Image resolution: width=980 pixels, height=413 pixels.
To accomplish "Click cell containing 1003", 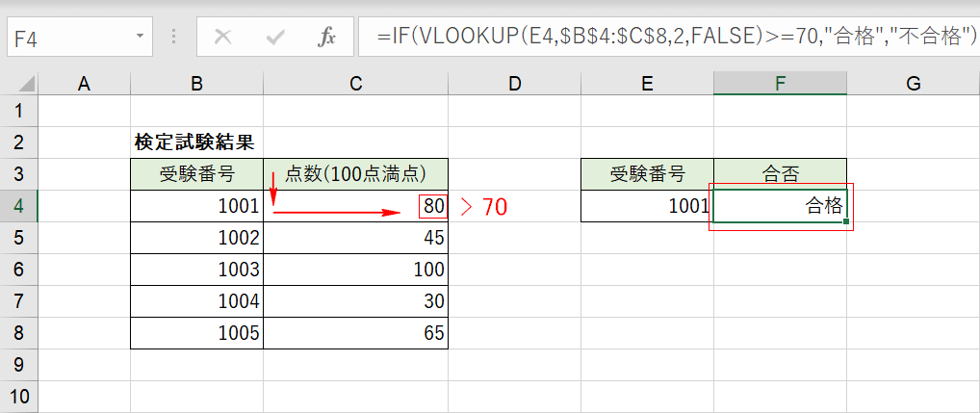I will point(197,270).
